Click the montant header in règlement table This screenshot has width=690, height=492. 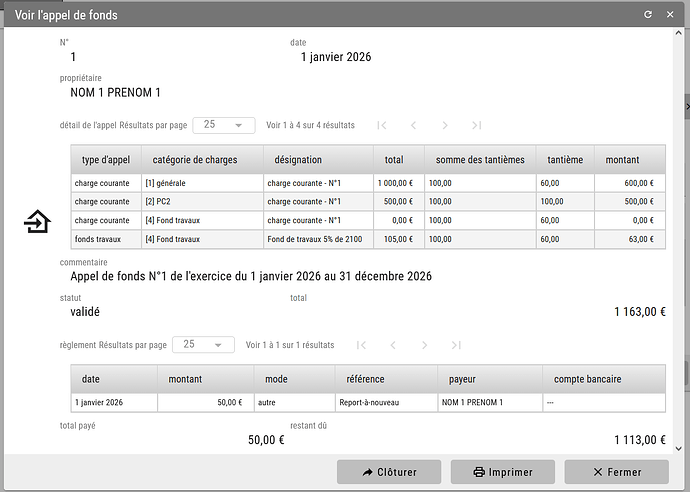tap(206, 379)
